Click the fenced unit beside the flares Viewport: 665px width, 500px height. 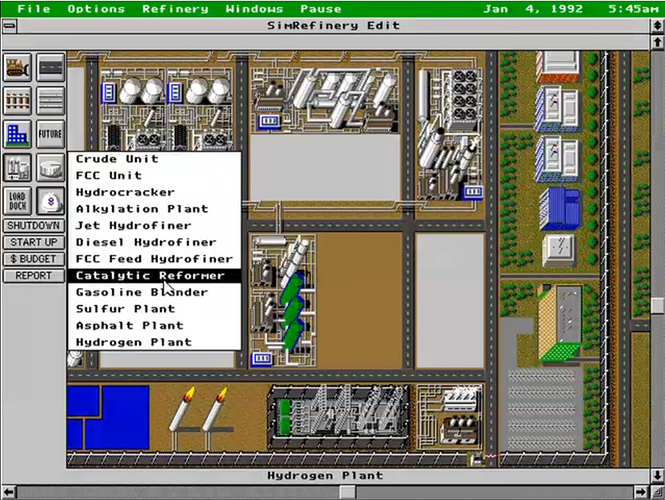(x=339, y=417)
